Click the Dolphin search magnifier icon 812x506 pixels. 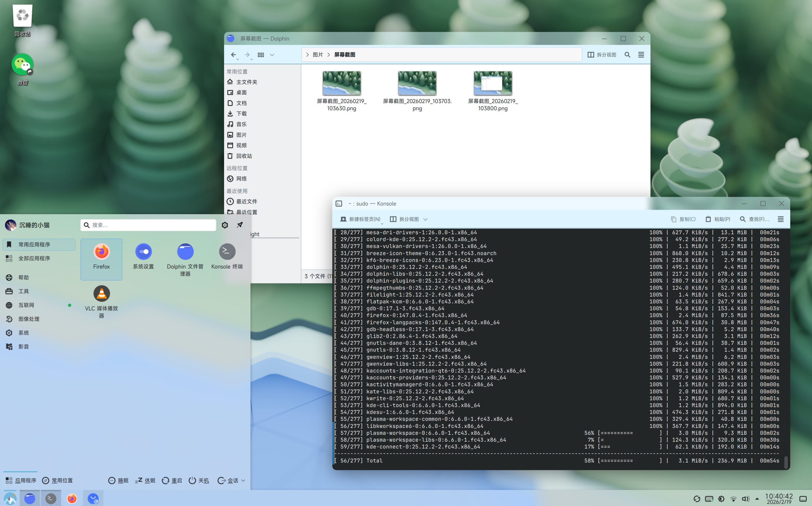coord(627,55)
